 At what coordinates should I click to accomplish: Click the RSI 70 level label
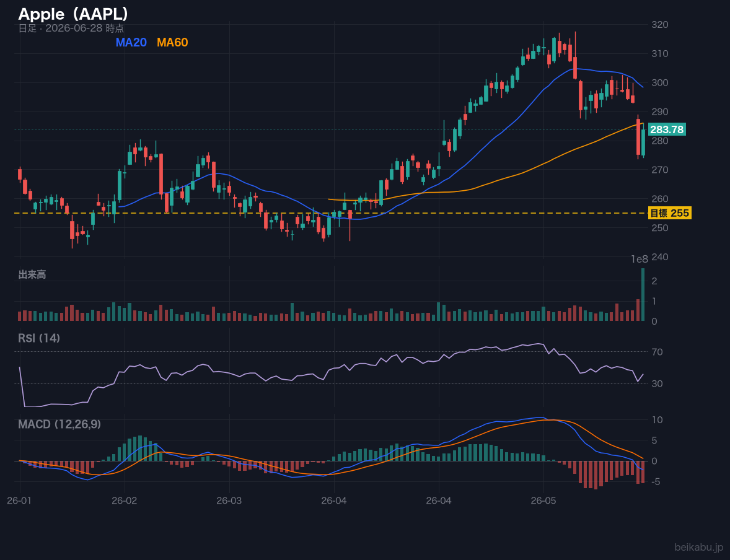click(x=657, y=352)
